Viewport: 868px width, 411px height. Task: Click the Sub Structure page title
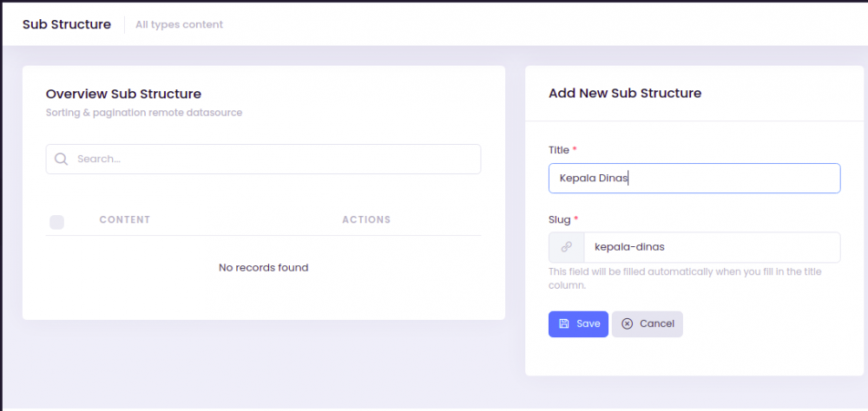67,24
